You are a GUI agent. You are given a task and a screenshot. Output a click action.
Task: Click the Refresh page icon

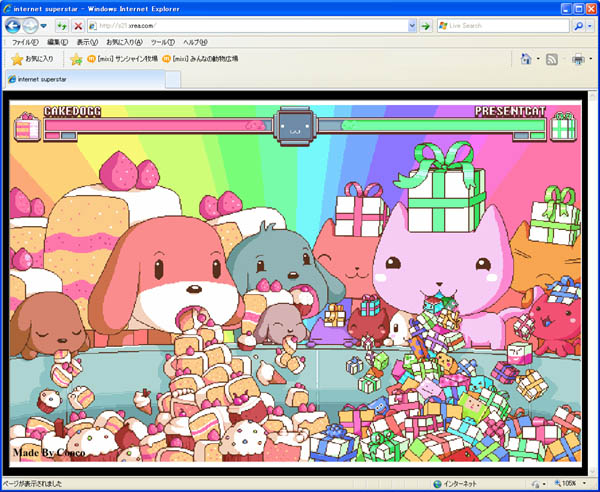[62, 26]
